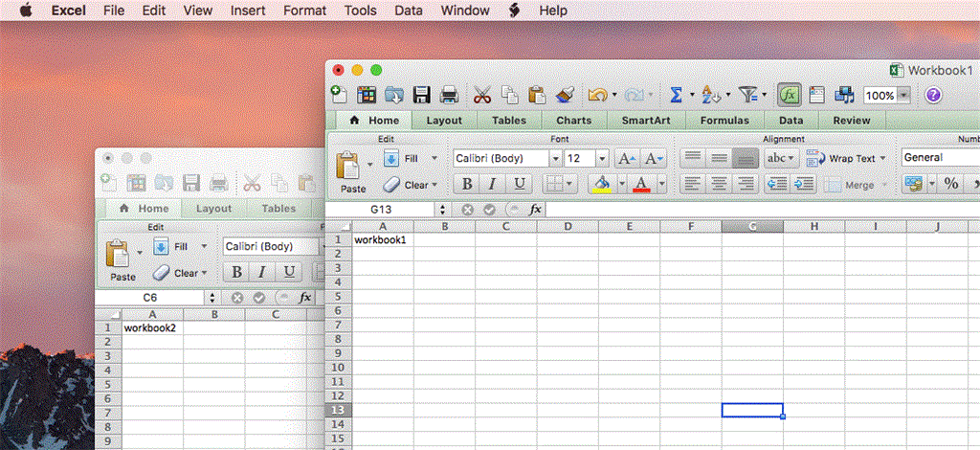This screenshot has height=450, width=980.
Task: Center text horizontally in Workbook1 Alignment group
Action: coord(720,185)
